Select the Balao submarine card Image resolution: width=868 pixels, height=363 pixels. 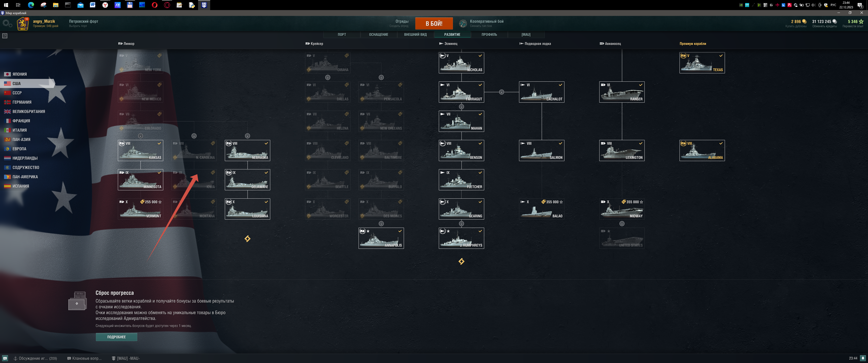click(x=541, y=209)
